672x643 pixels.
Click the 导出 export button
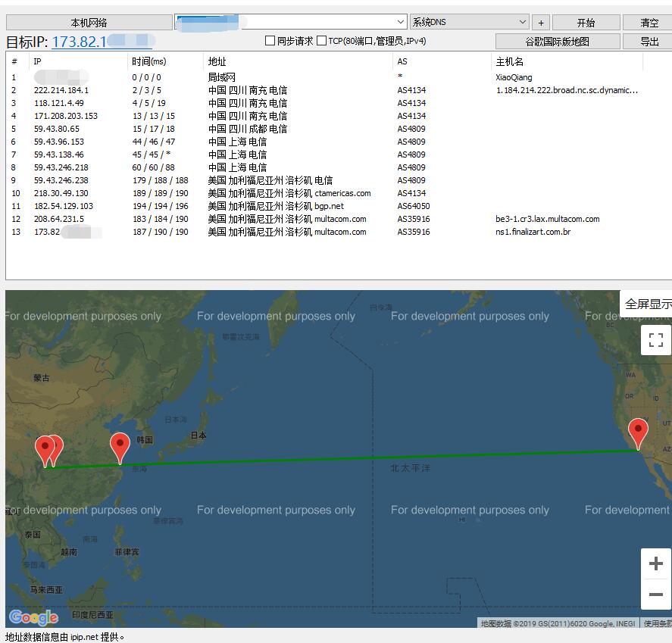click(x=649, y=42)
